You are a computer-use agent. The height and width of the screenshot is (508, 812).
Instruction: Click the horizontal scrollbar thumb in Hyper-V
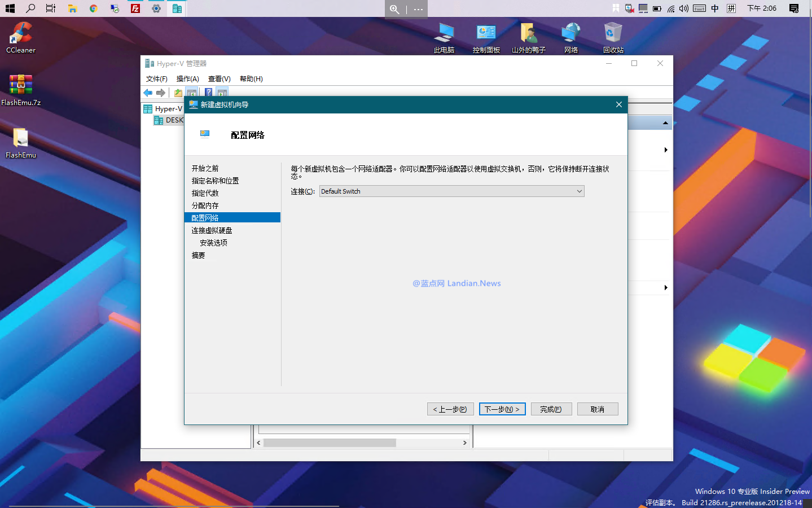(x=330, y=443)
